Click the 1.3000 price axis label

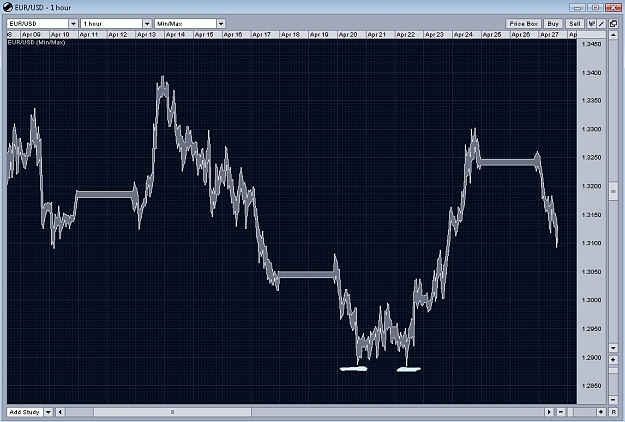click(x=592, y=300)
